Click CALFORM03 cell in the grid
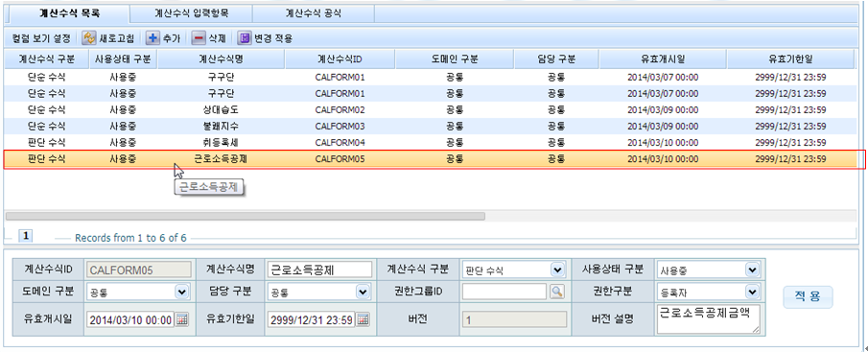 (340, 127)
